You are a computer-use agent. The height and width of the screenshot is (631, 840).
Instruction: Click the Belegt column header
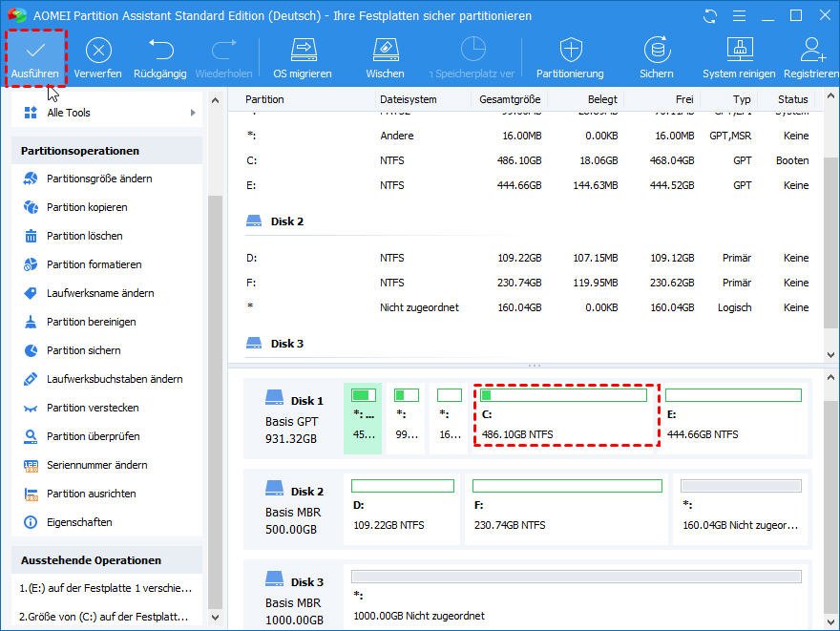(x=602, y=99)
